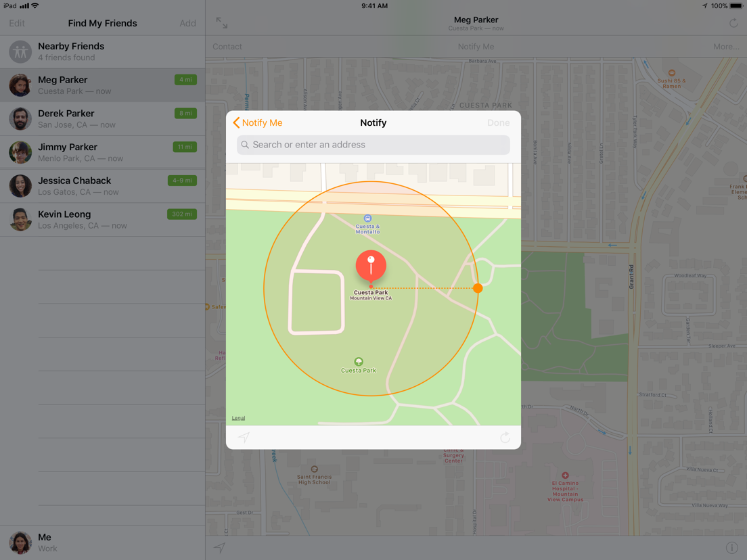Tap the 302 mi distance badge
This screenshot has width=747, height=560.
click(182, 214)
